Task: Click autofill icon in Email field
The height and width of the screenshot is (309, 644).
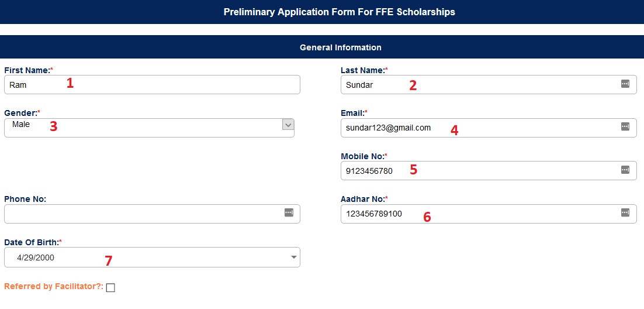Action: pyautogui.click(x=625, y=127)
